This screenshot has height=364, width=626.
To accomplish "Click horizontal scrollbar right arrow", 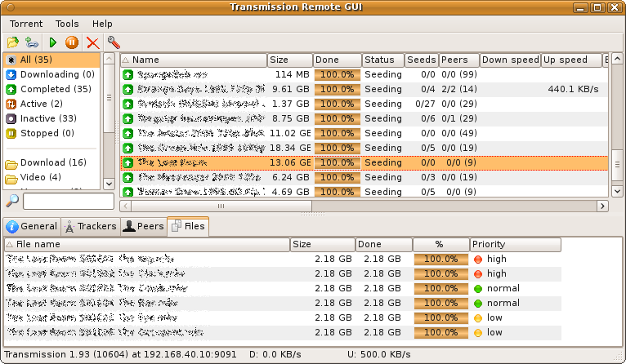I will [602, 206].
